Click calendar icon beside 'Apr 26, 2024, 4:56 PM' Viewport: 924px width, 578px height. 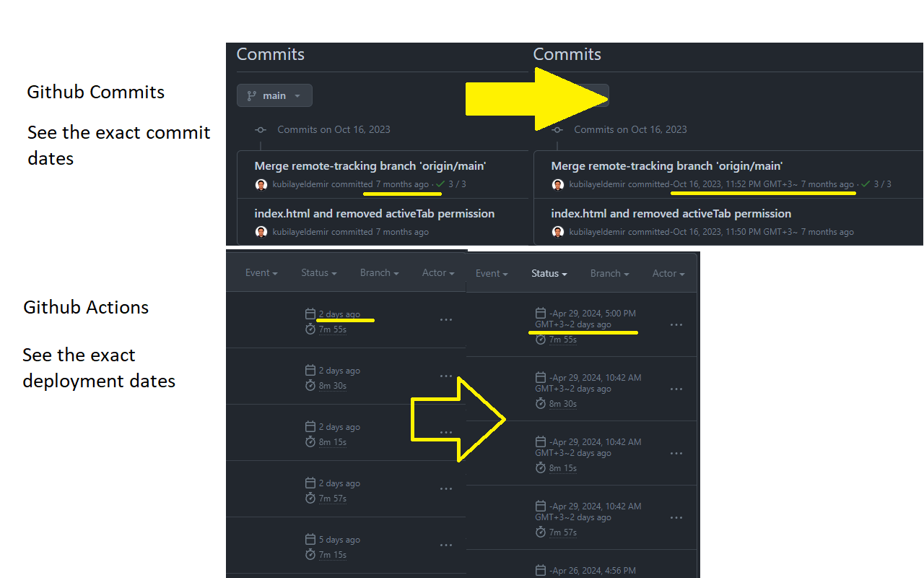coord(541,571)
